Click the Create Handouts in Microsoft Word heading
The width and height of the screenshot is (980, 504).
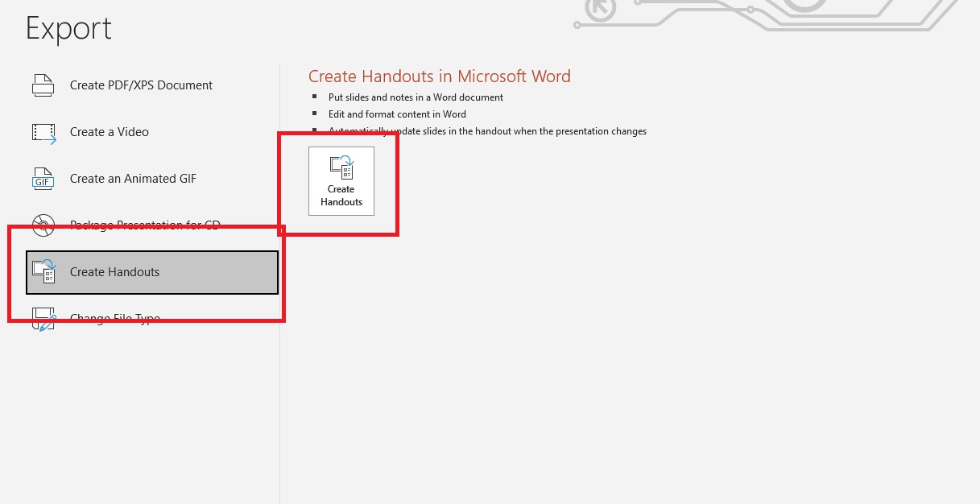(440, 76)
